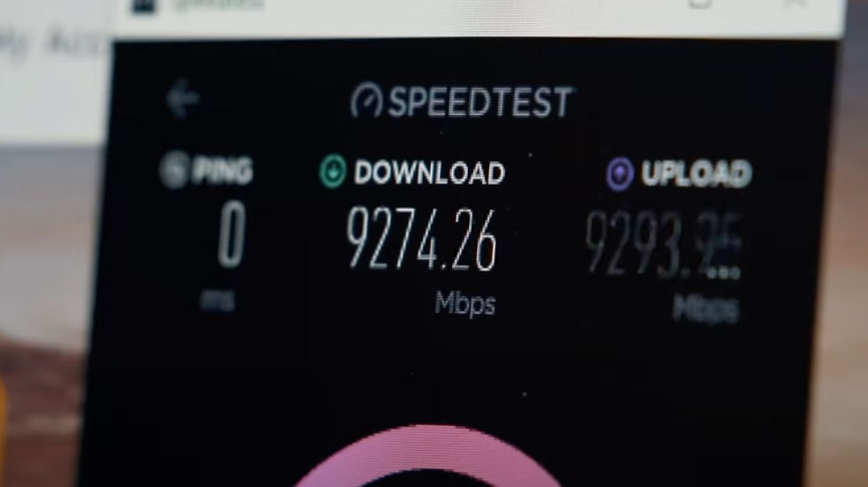
Task: Select the purple upload arrow icon
Action: pos(620,174)
